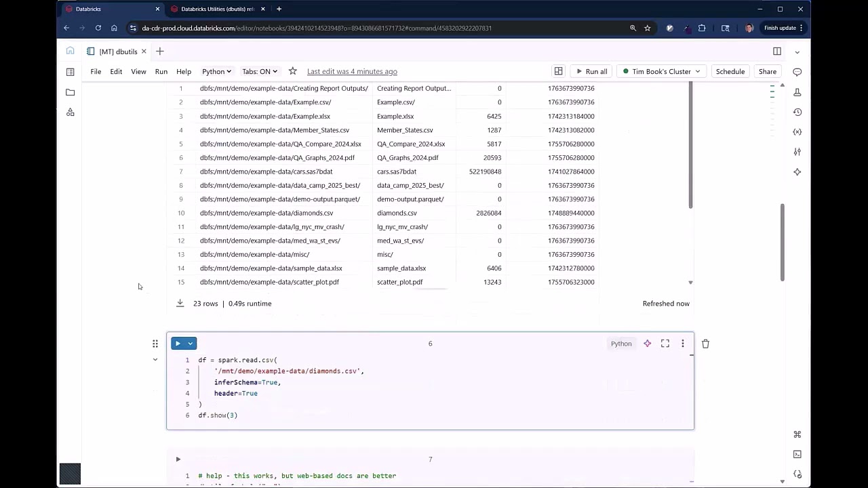This screenshot has width=868, height=488.
Task: Open the 'Last edit was 4 minutes ago' link
Action: point(352,71)
